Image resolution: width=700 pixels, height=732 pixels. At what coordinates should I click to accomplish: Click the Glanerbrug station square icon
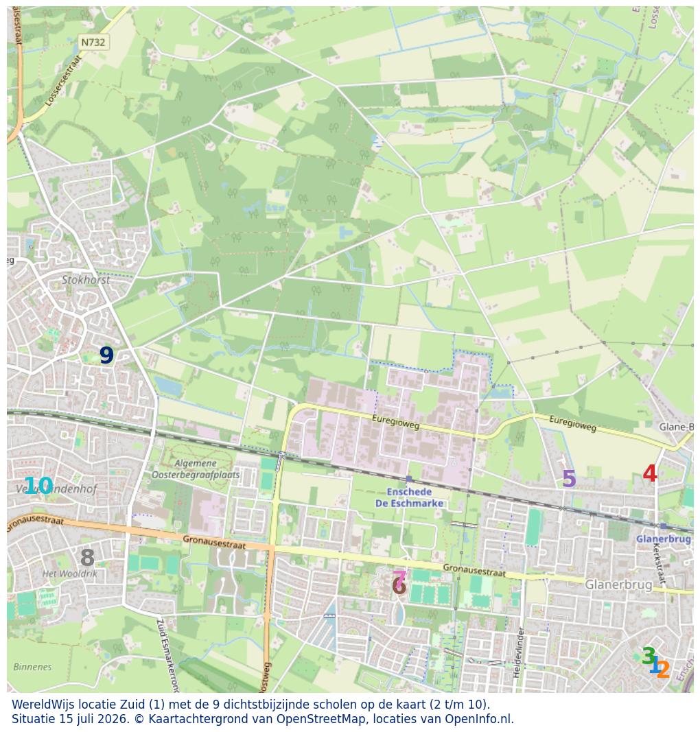click(663, 526)
